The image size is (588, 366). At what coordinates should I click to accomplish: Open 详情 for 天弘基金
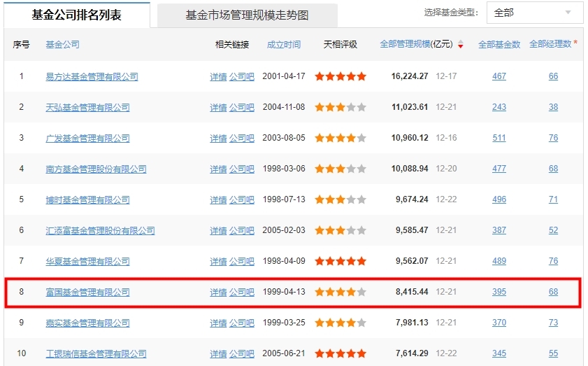click(x=218, y=107)
